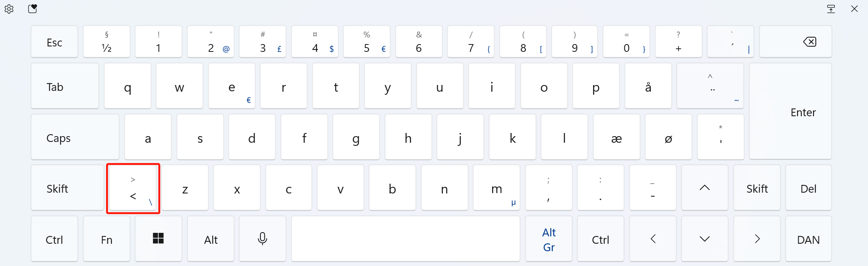Toggle Caps lock on

click(x=75, y=137)
